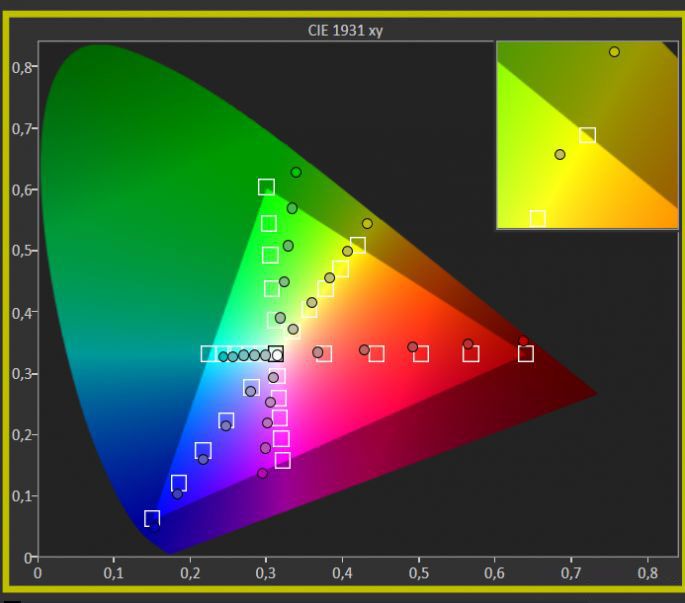Click the zoomed yellow inset thumbnail

[587, 135]
